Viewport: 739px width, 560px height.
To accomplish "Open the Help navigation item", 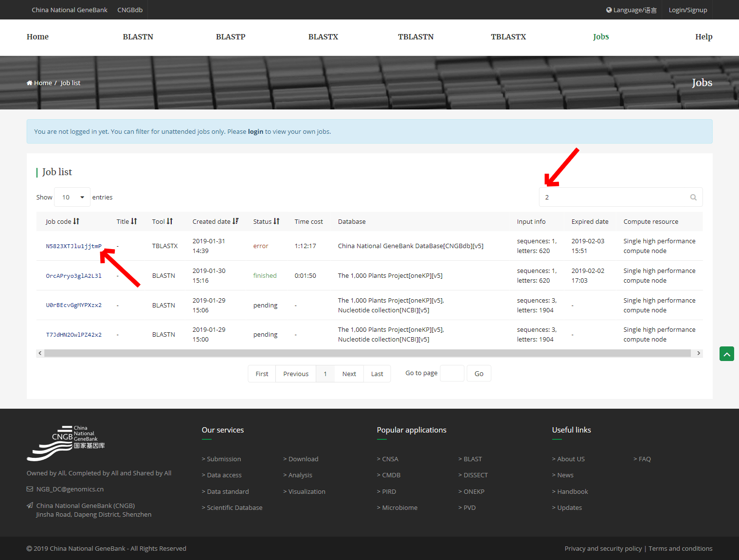I will [x=703, y=37].
